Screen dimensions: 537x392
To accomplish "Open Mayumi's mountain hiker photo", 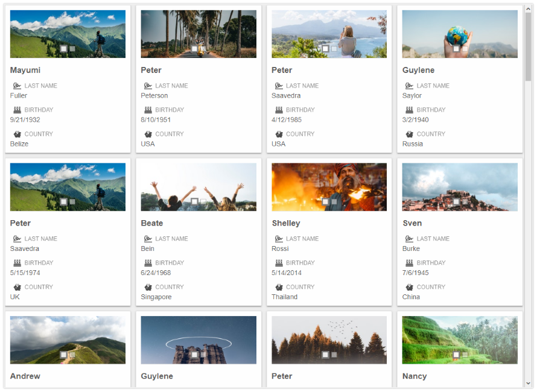I will point(68,34).
